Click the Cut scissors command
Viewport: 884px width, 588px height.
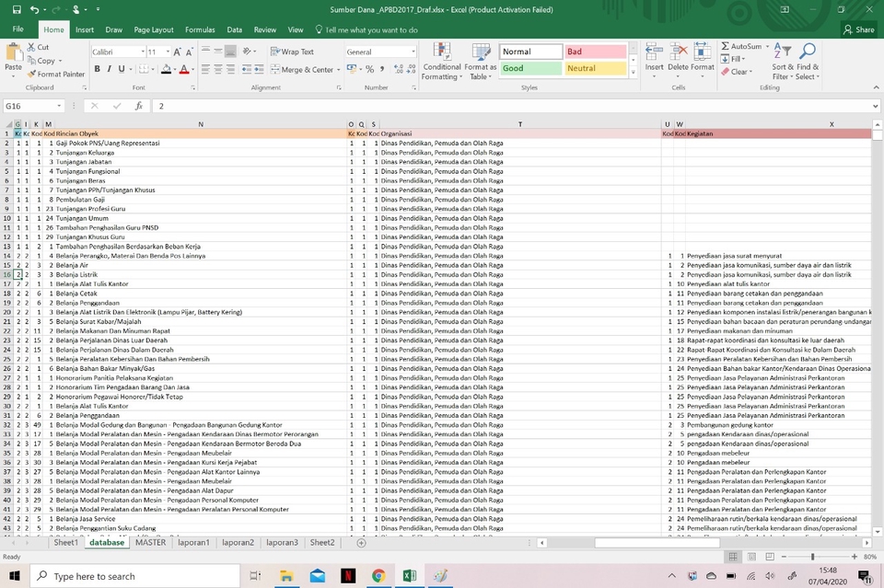(39, 47)
